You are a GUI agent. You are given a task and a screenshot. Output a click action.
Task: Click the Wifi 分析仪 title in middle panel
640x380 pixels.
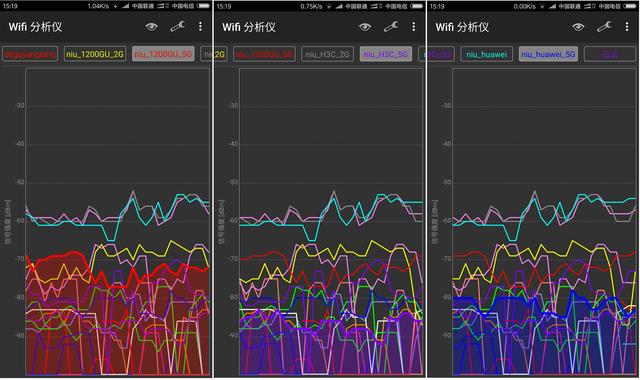point(249,27)
